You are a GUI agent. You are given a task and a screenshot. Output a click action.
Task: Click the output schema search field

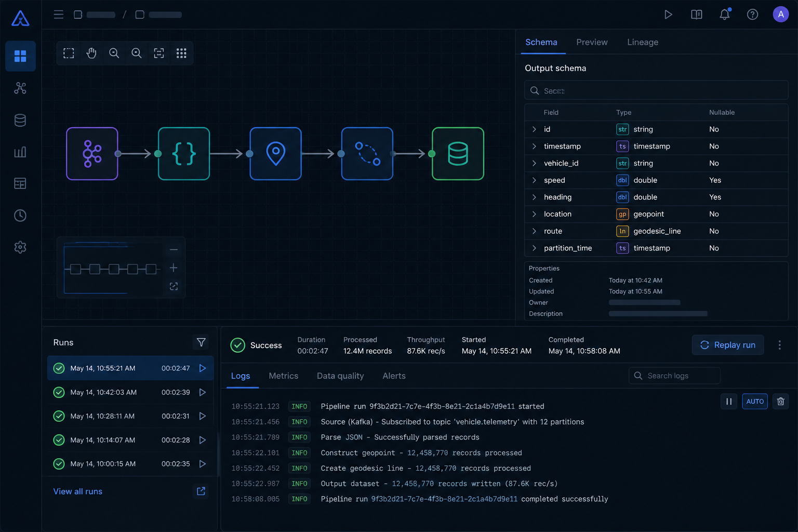pyautogui.click(x=656, y=90)
